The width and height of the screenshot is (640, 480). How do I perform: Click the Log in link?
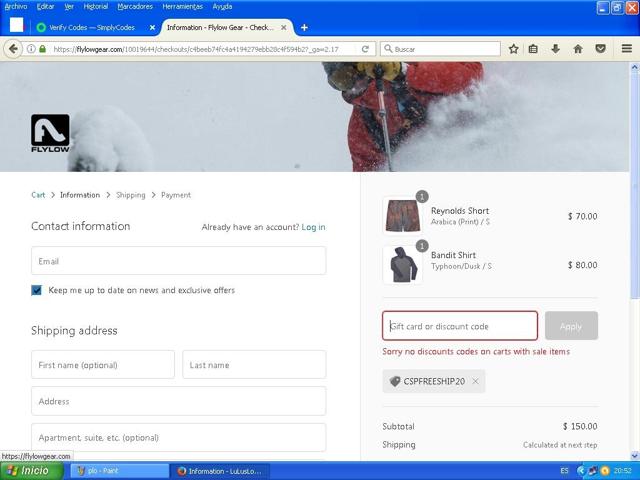[x=313, y=227]
